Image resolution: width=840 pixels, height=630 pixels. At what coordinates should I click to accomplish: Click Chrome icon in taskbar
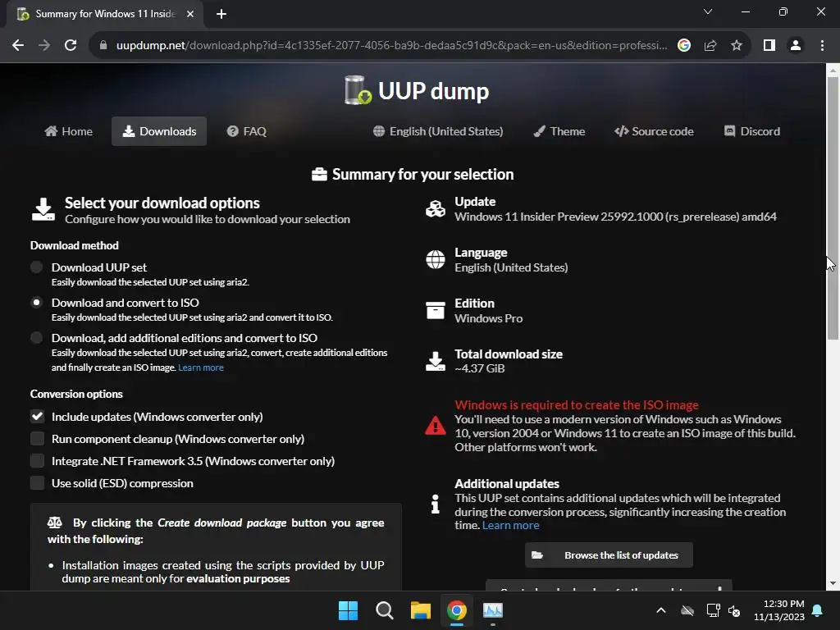456,610
